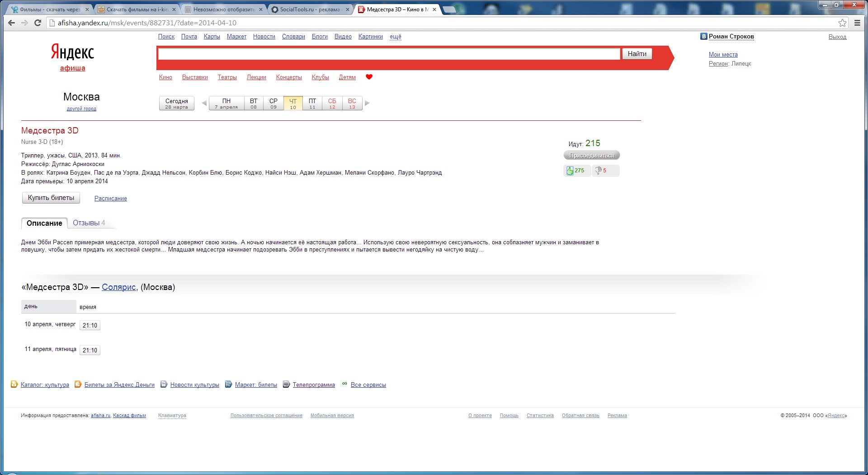Click the Каталог: культура icon
The height and width of the screenshot is (475, 868).
click(x=14, y=385)
